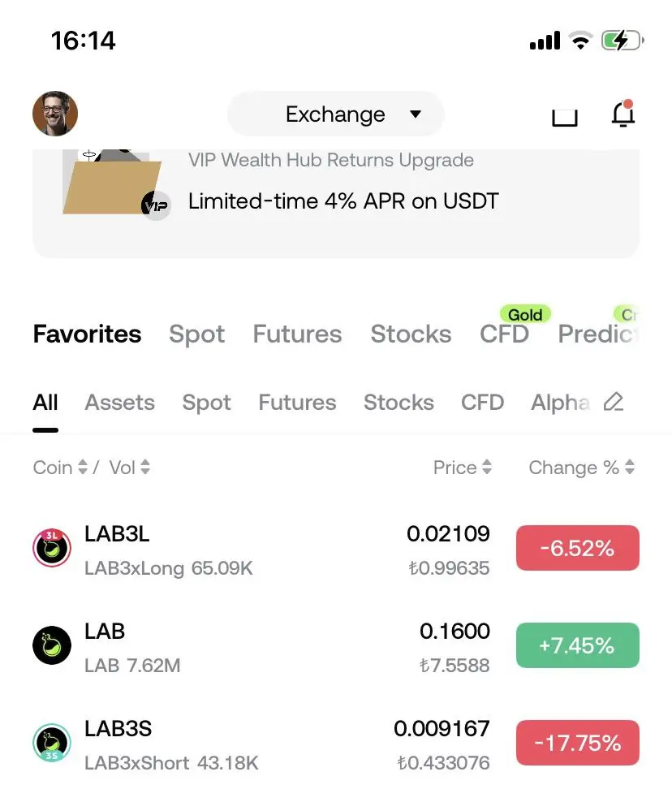Open Limited-time 4% APR on USDT promo
This screenshot has height=802, width=672.
pos(343,201)
